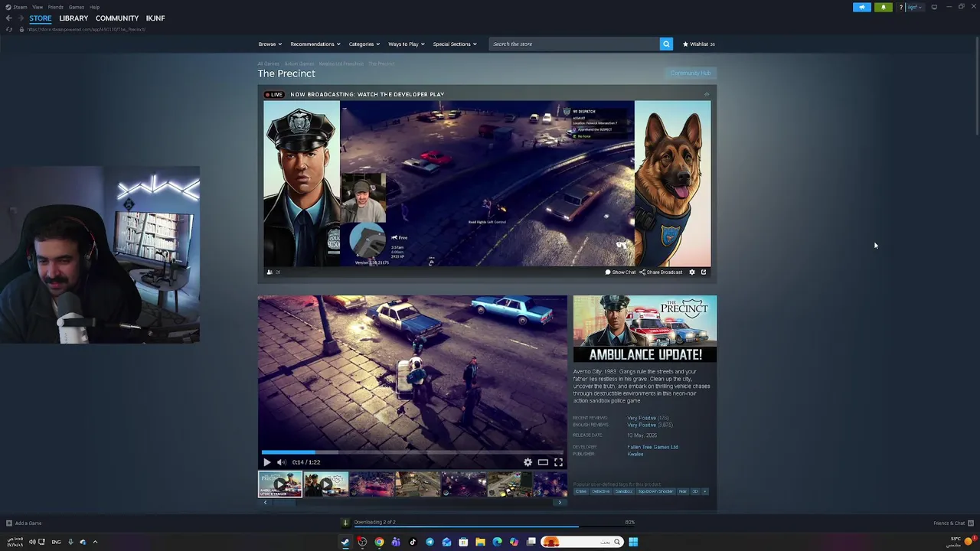Click the page vertical scrollbar

pos(975,84)
